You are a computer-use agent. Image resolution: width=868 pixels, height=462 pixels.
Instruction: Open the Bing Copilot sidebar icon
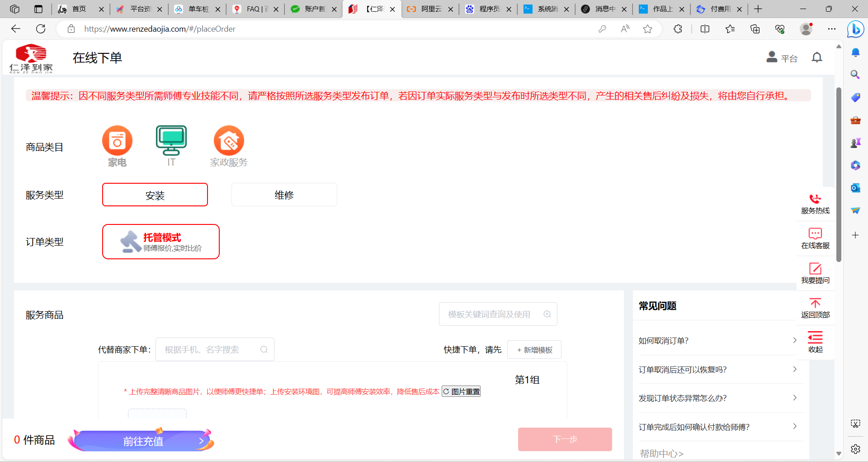click(x=855, y=29)
